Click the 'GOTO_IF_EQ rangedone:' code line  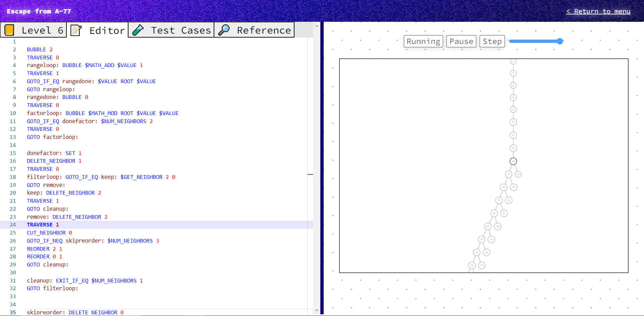tap(91, 82)
